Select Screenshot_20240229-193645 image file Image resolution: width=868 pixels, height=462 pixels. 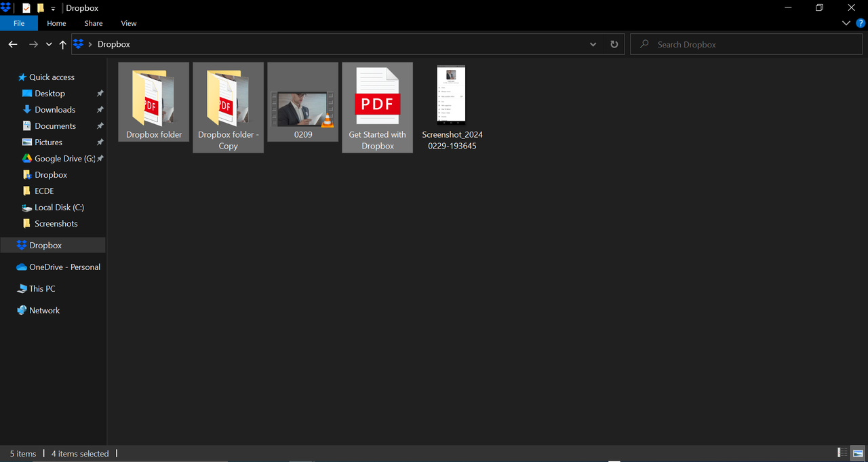click(x=452, y=107)
